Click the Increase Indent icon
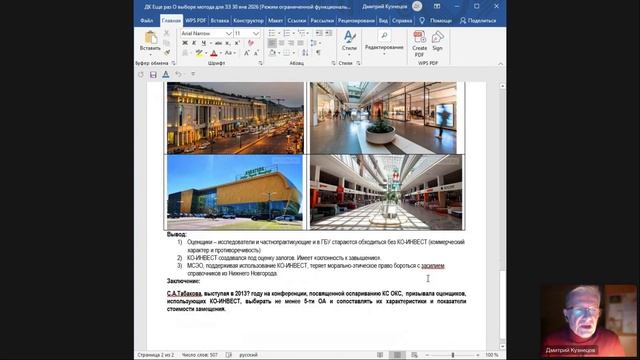The image size is (640, 360). [328, 33]
